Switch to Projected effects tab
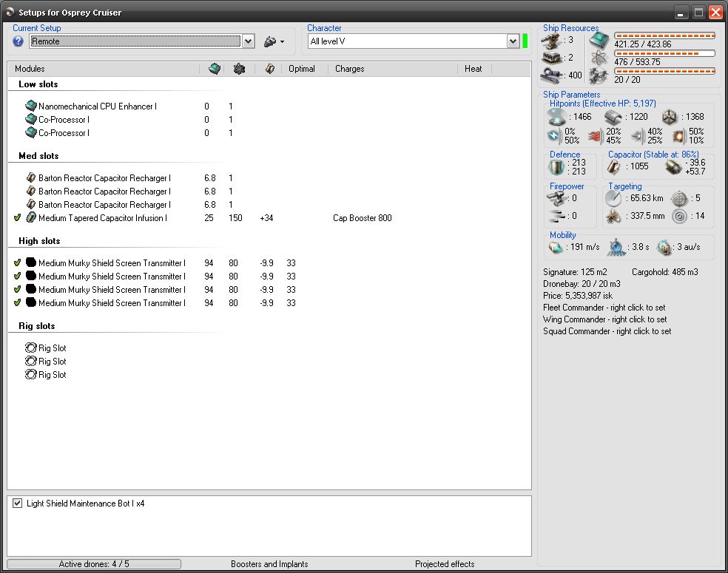728x573 pixels. (445, 563)
